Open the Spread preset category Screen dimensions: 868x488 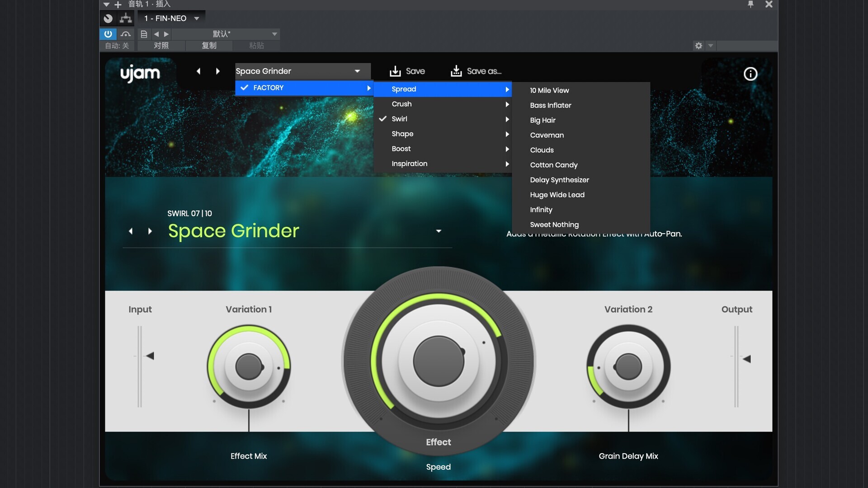click(443, 89)
